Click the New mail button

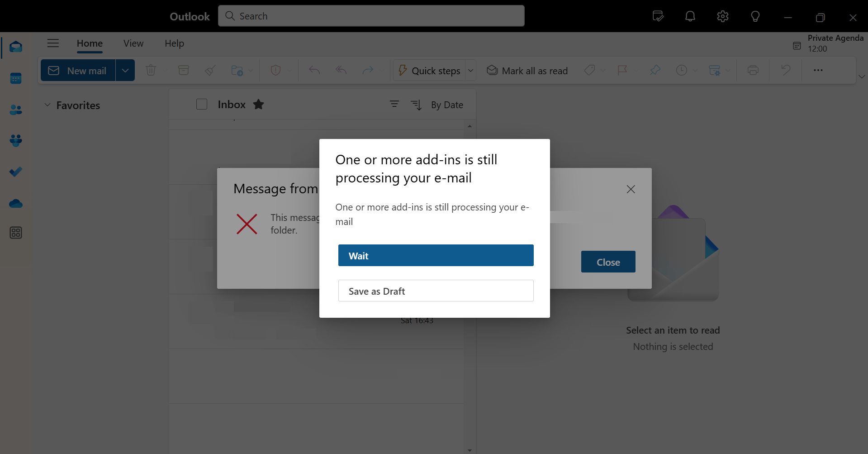(78, 70)
